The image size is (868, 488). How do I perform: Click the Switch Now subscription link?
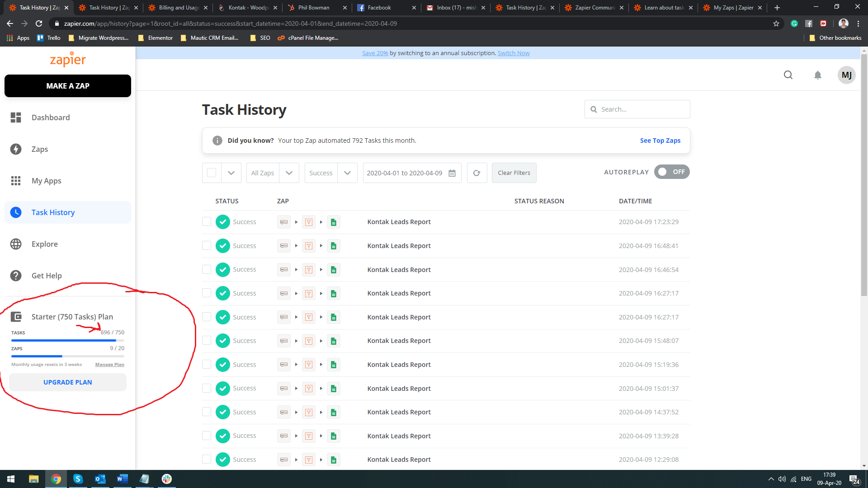click(514, 53)
